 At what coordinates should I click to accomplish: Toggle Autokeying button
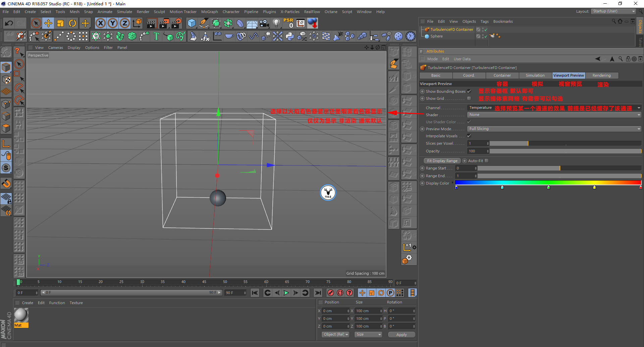pos(340,293)
